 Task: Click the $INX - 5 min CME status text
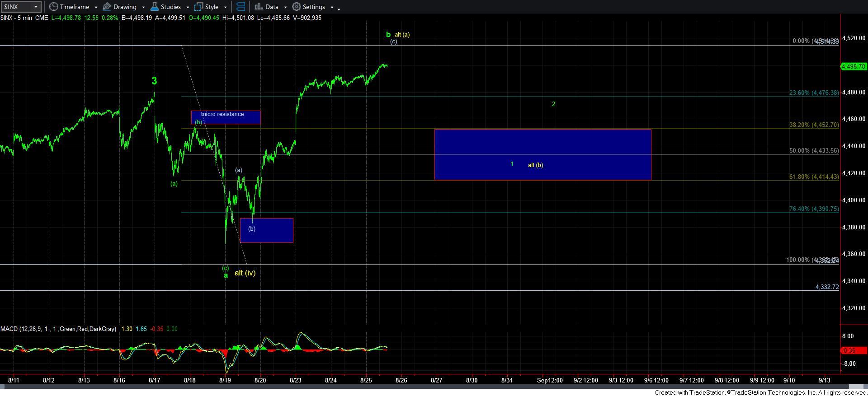pyautogui.click(x=24, y=18)
